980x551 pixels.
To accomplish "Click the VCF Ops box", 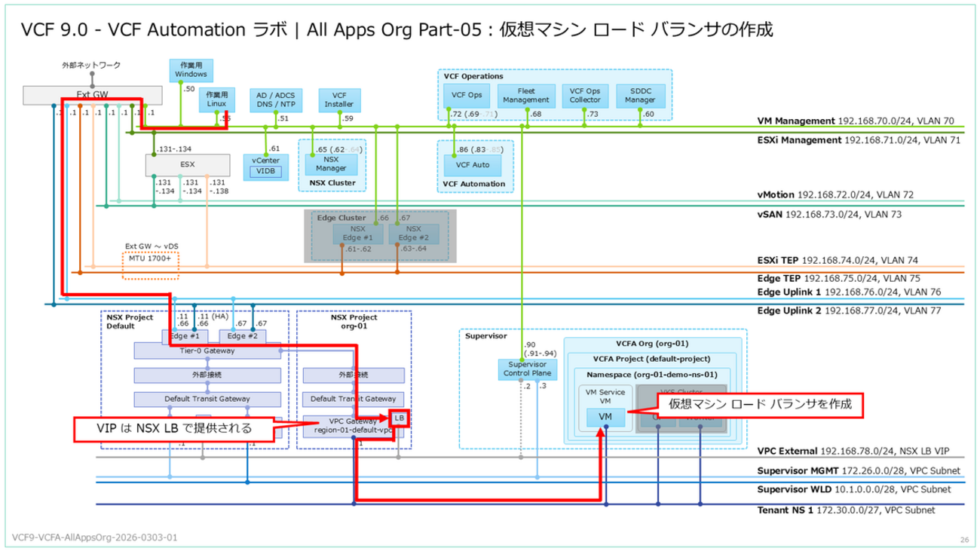I will point(467,96).
